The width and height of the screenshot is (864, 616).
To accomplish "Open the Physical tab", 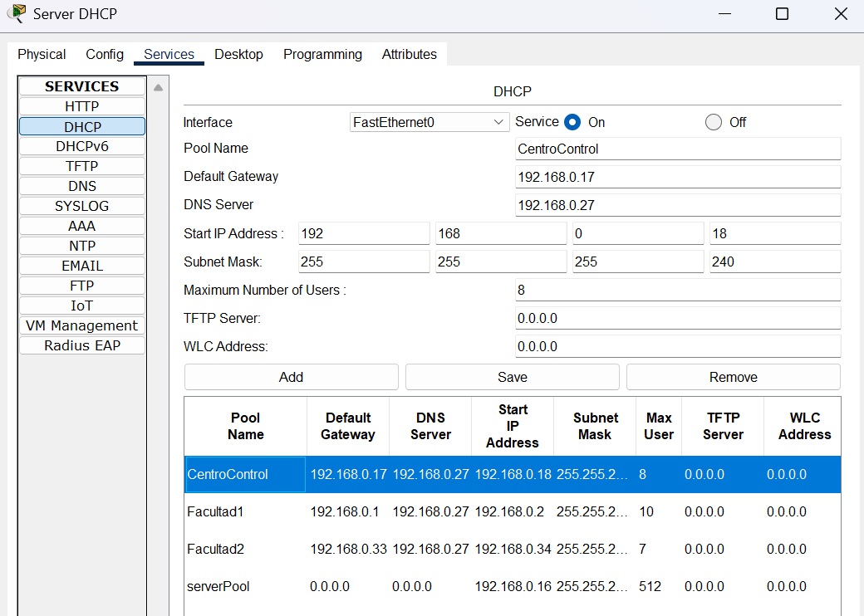I will pos(42,55).
